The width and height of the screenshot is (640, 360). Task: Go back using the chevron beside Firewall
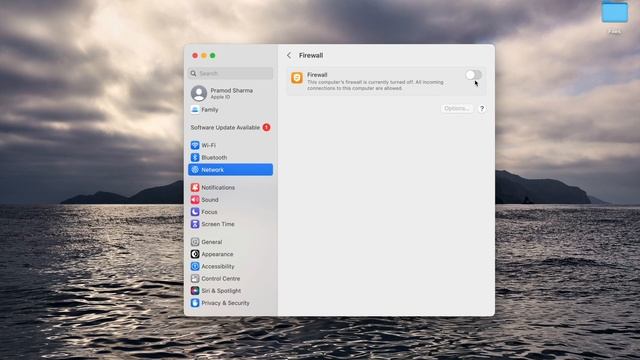tap(289, 55)
